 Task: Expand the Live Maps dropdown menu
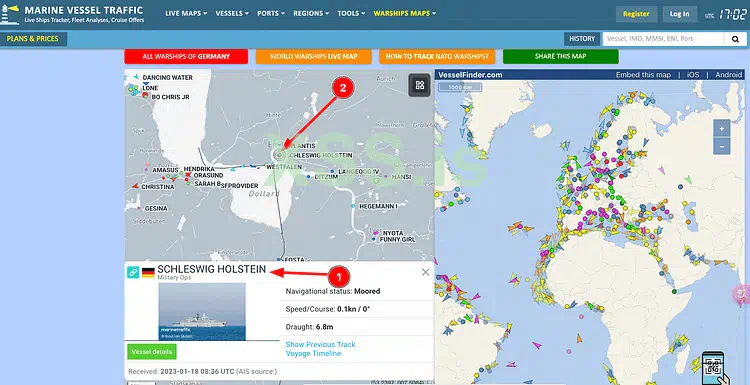point(186,13)
